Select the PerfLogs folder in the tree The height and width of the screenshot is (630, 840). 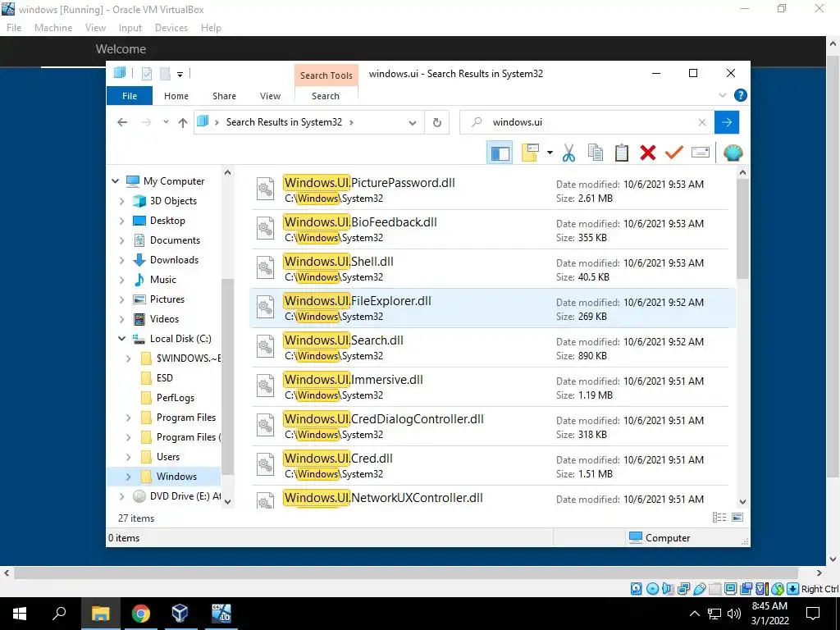176,398
